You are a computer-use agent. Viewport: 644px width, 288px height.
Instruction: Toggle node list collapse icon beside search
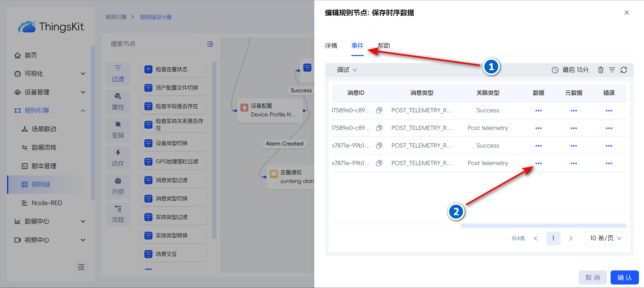(210, 44)
